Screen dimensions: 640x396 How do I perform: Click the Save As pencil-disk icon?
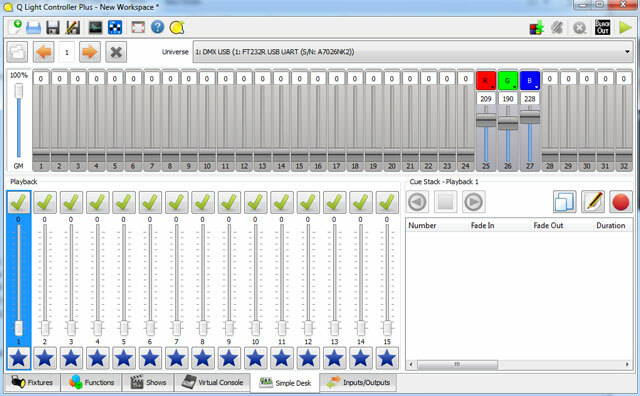73,28
